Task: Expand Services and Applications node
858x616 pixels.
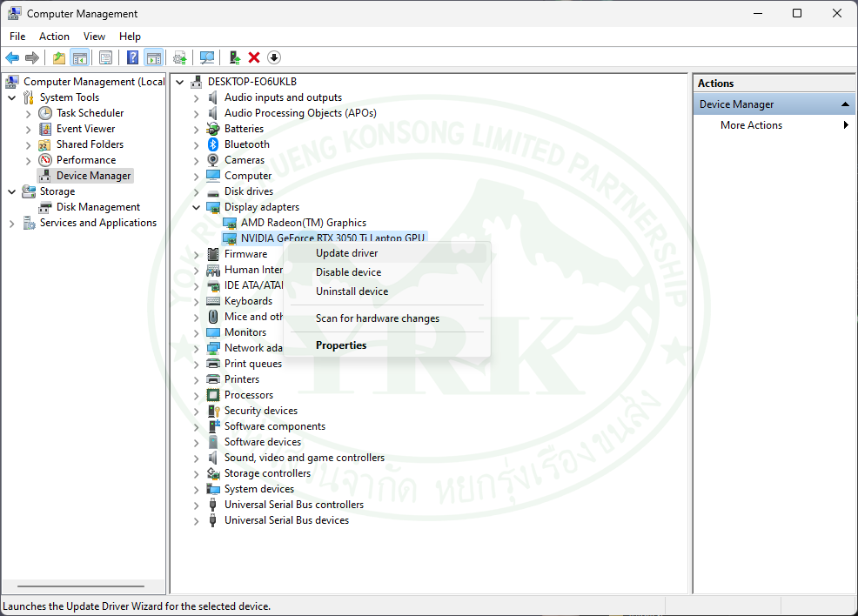Action: point(12,224)
